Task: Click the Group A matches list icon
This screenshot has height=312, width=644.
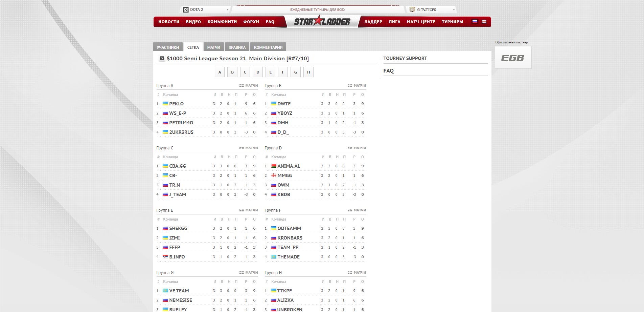Action: (241, 86)
